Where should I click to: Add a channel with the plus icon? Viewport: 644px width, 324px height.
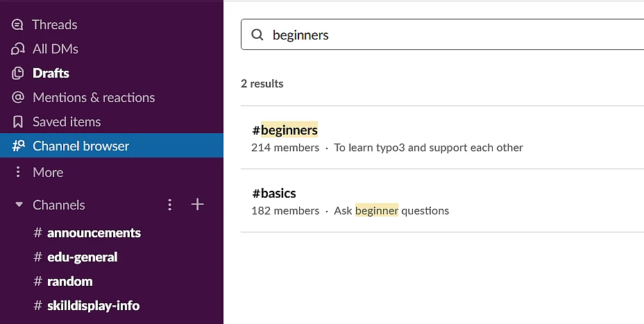pyautogui.click(x=198, y=205)
